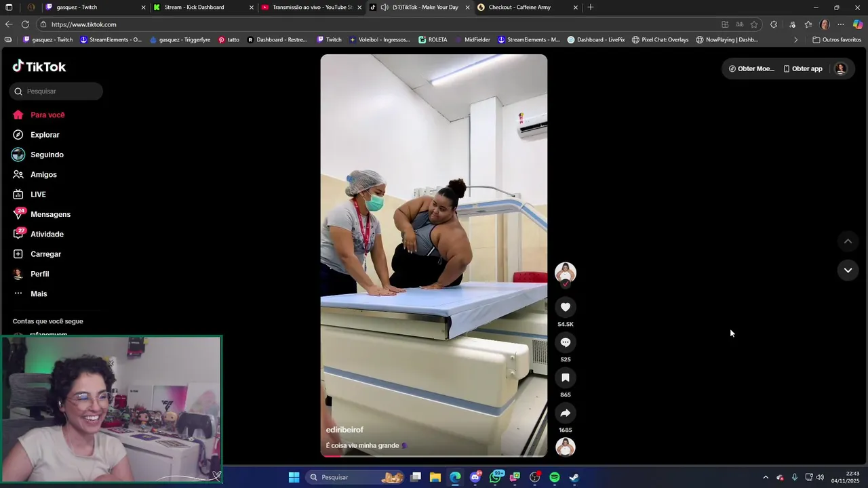Focus the TikTok Pesquisar search field
This screenshot has height=488, width=868.
56,91
